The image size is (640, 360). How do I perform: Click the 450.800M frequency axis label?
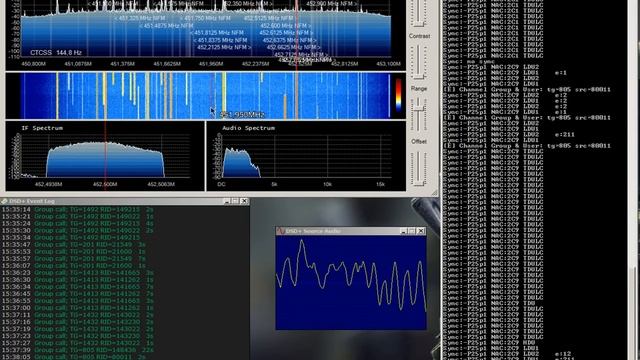pos(33,64)
